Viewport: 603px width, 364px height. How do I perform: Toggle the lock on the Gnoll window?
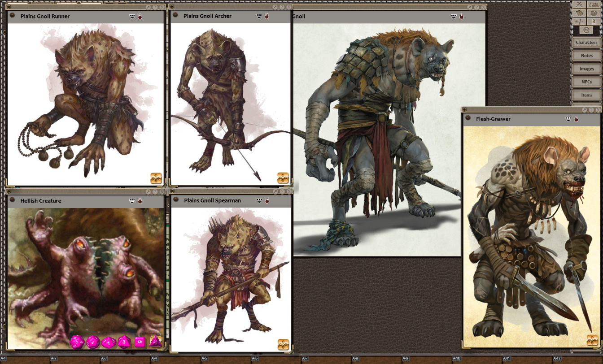461,16
